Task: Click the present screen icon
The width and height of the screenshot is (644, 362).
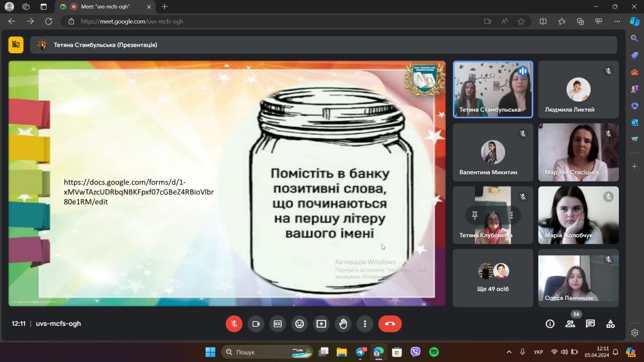Action: click(x=321, y=324)
